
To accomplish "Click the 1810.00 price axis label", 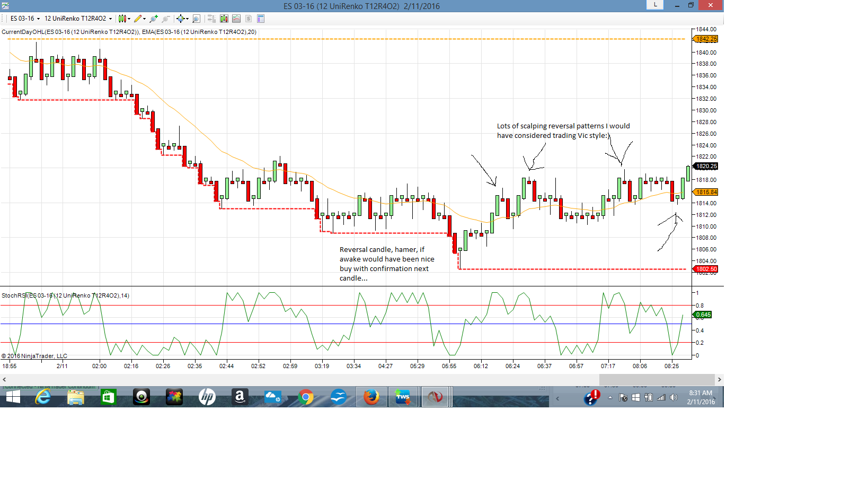I will (706, 226).
